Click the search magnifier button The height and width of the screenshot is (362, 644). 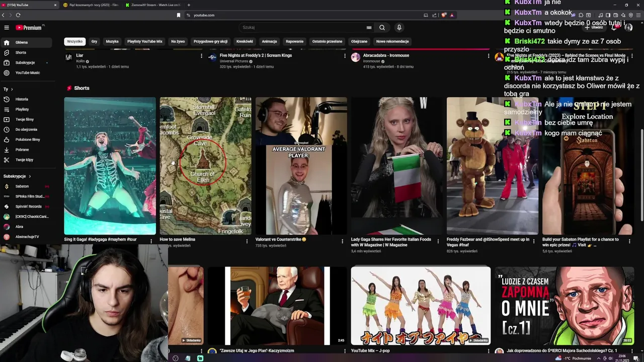click(382, 28)
